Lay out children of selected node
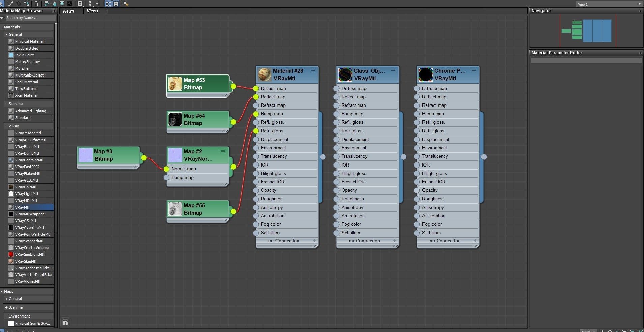 pos(98,4)
